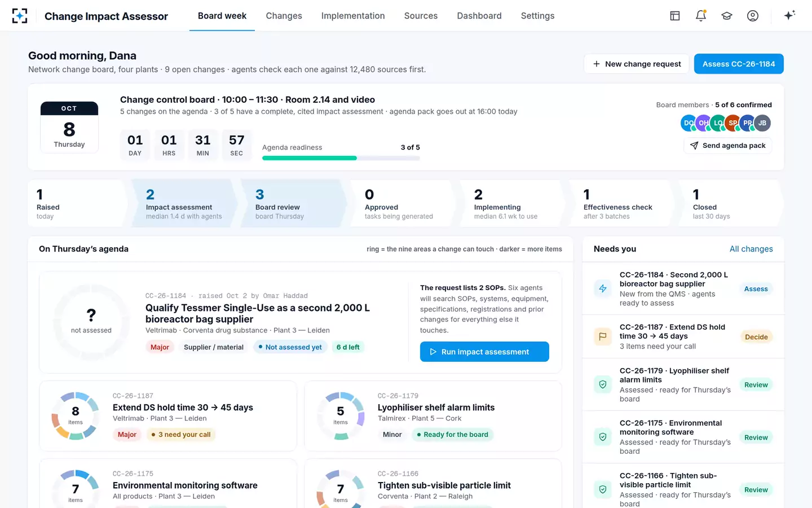Open the Extend DS hold time card title
The width and height of the screenshot is (812, 508).
(x=183, y=408)
